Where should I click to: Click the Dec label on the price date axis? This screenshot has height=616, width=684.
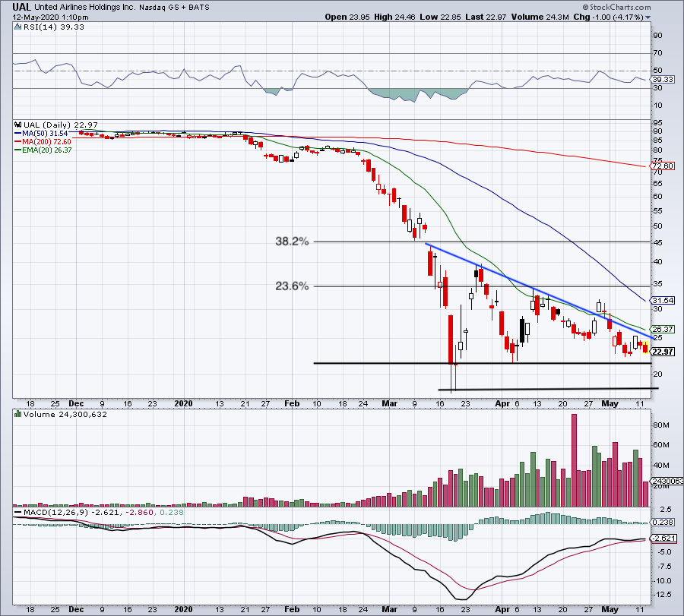point(76,403)
